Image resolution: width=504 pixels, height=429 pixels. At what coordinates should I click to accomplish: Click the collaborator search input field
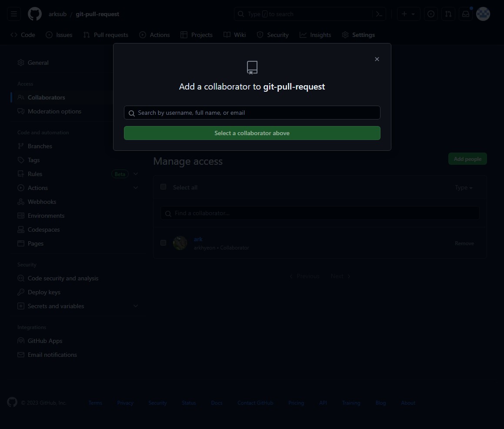(x=252, y=113)
